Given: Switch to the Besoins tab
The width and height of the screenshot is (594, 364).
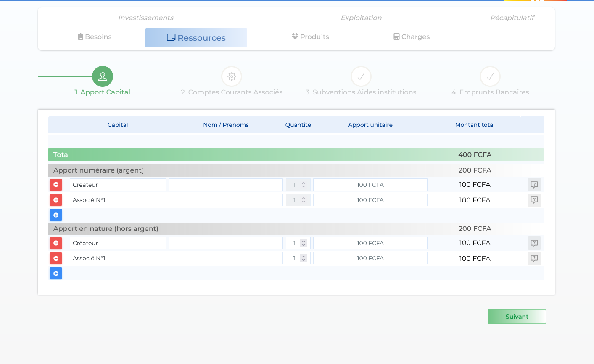Looking at the screenshot, I should pyautogui.click(x=95, y=37).
